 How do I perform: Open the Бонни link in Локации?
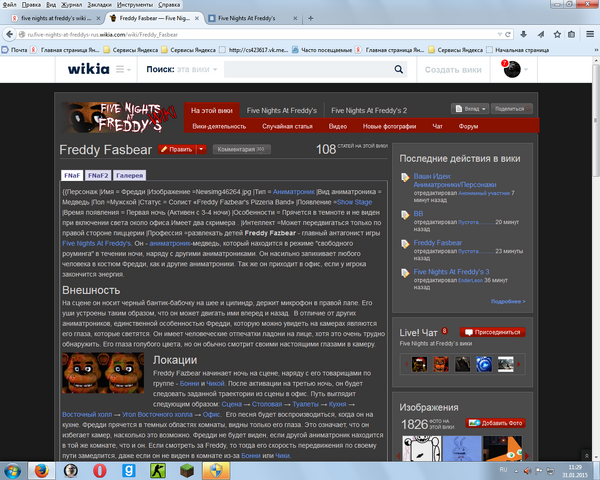[189, 384]
